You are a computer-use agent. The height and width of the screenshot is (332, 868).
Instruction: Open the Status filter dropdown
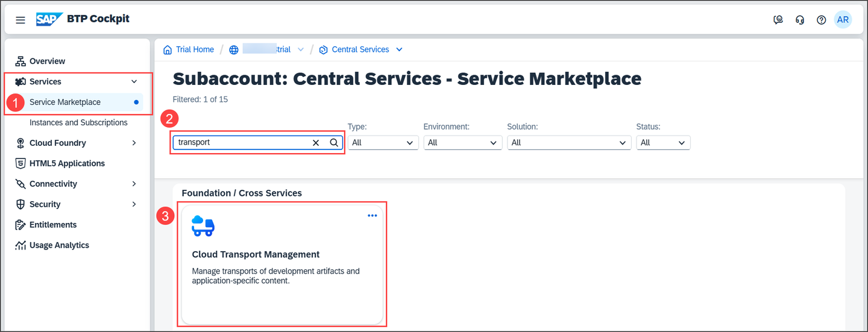663,143
